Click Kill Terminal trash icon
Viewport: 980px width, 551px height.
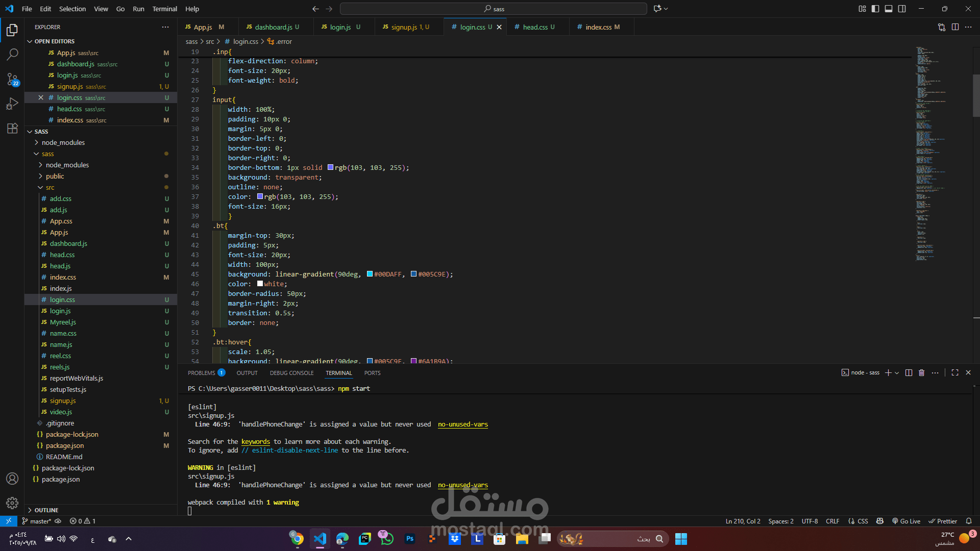(x=921, y=373)
